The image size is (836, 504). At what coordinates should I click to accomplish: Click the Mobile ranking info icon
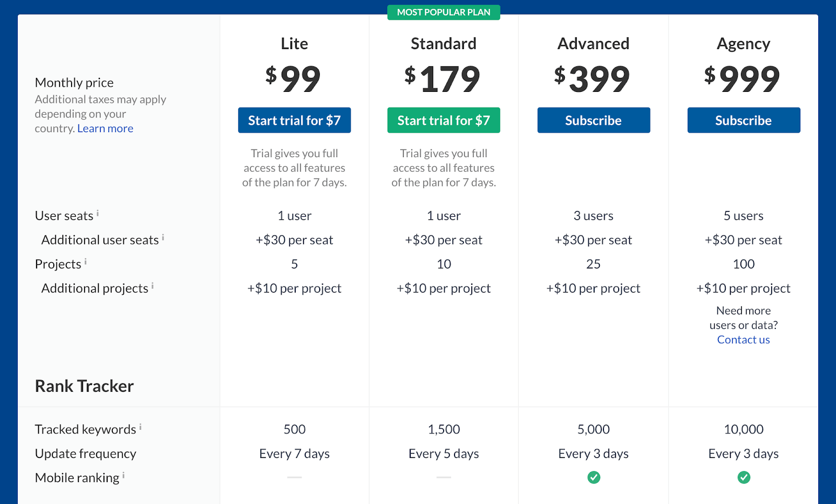click(x=124, y=475)
